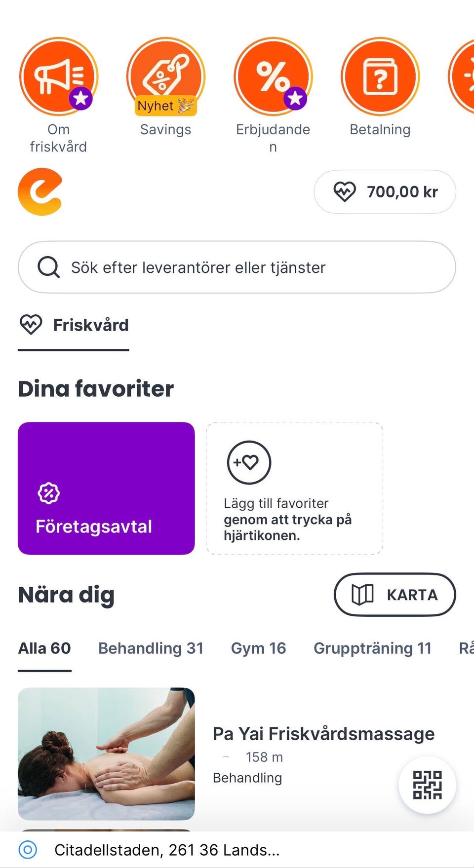This screenshot has width=474, height=868.
Task: Open the Pa Yai Friskvårdsmassage massage thumbnail
Action: (106, 754)
